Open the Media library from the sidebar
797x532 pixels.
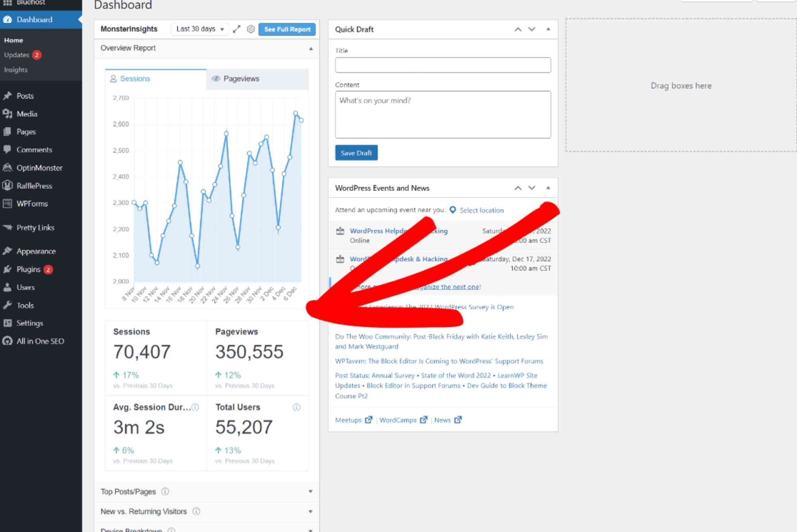point(27,114)
